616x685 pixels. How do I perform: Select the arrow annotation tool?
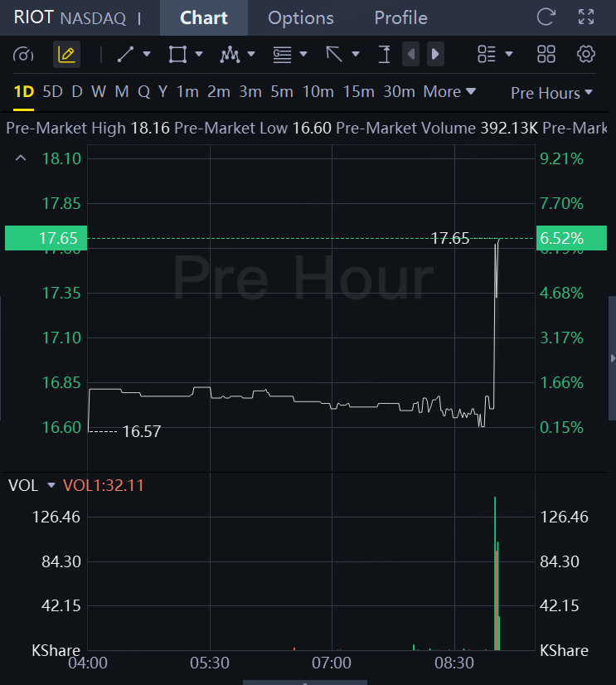coord(334,55)
